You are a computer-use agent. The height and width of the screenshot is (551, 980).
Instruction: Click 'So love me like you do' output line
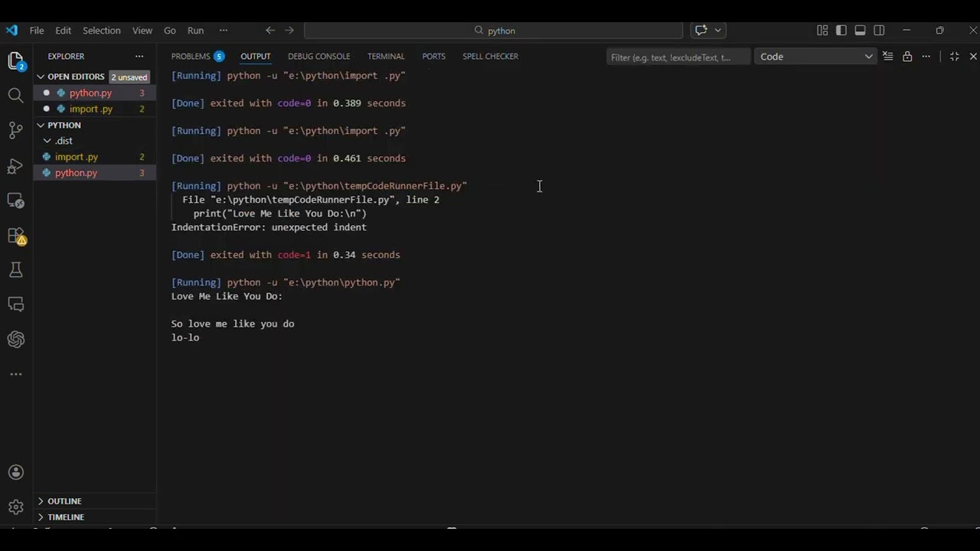(233, 324)
